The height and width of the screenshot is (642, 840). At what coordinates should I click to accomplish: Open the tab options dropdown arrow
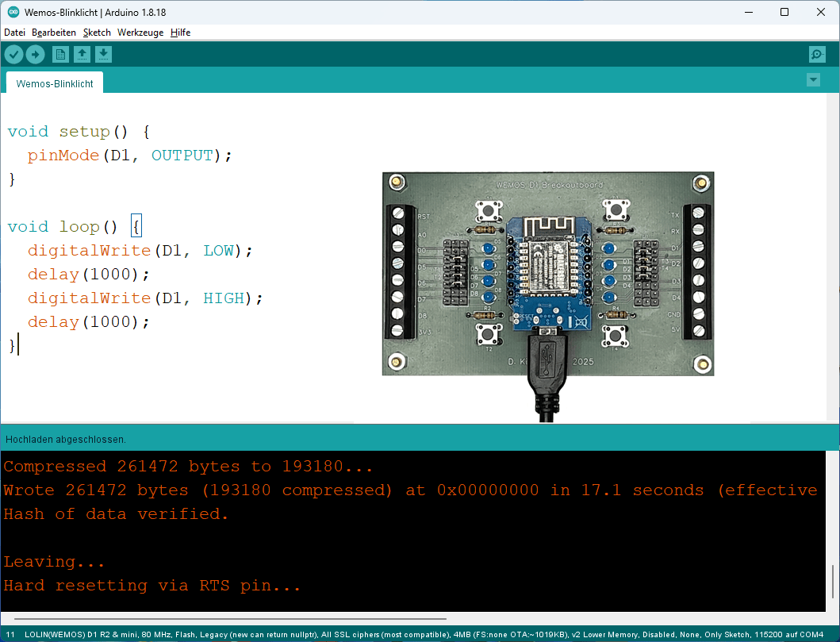point(813,80)
